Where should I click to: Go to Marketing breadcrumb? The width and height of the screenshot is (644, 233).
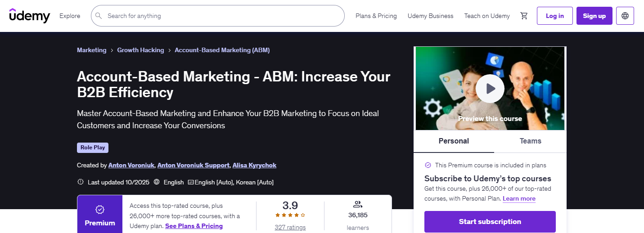click(92, 50)
